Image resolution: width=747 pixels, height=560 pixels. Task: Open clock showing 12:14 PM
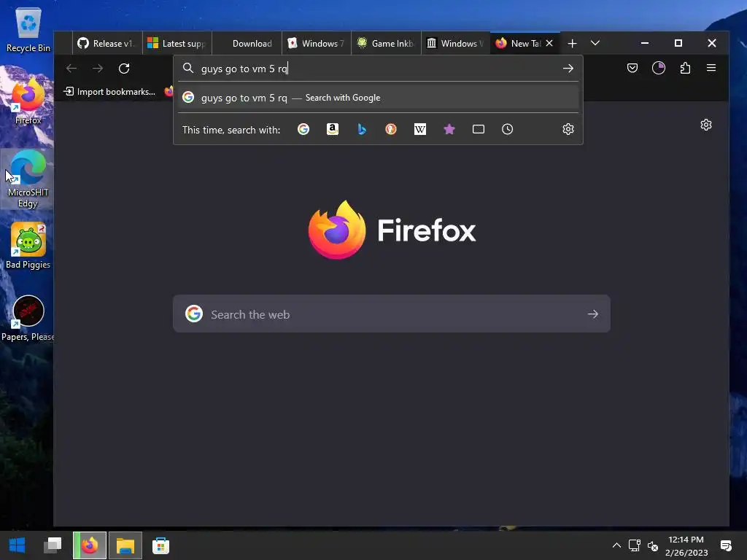click(686, 545)
